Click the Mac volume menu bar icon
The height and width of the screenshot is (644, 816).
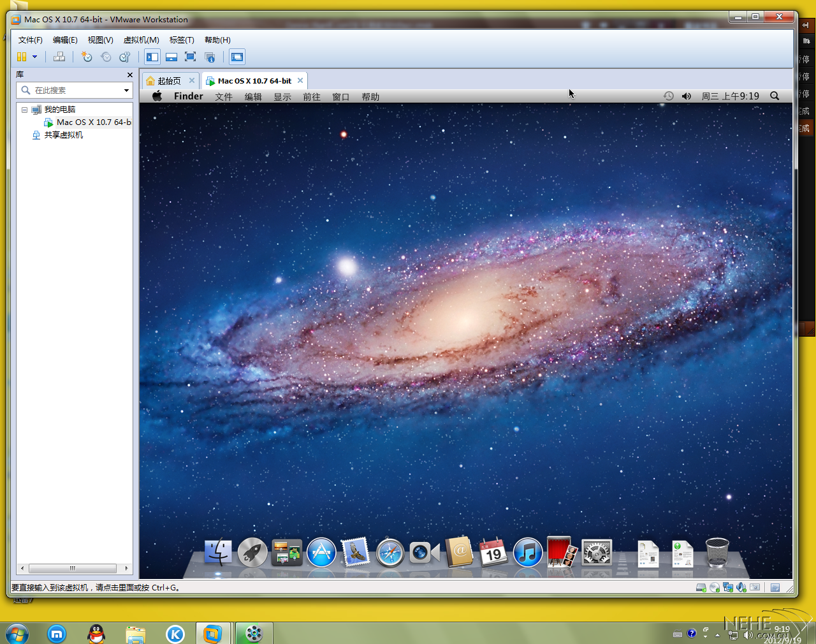[x=687, y=96]
